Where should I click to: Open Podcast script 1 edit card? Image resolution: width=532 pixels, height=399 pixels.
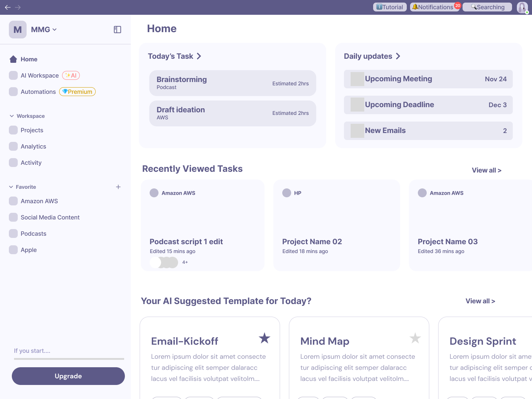(x=202, y=225)
